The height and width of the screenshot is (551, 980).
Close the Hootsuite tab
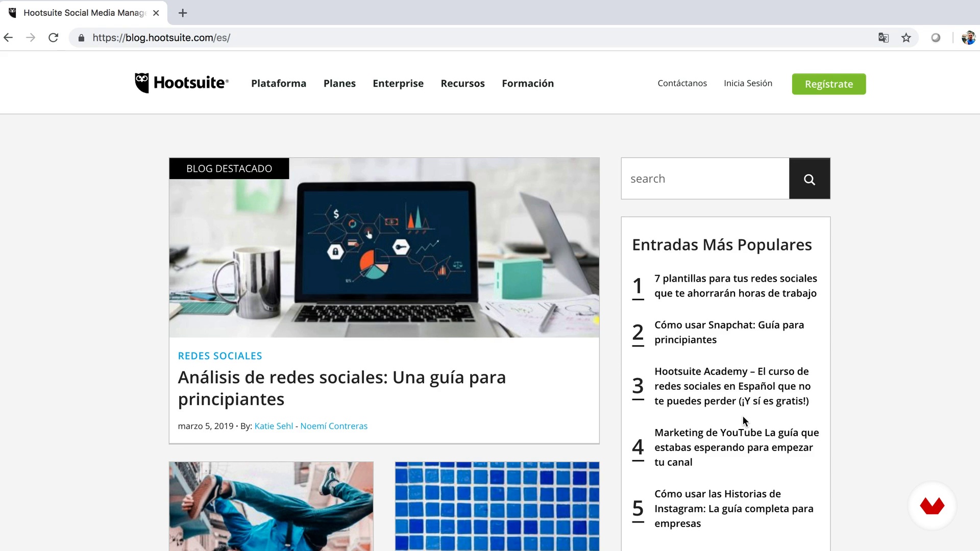point(156,13)
